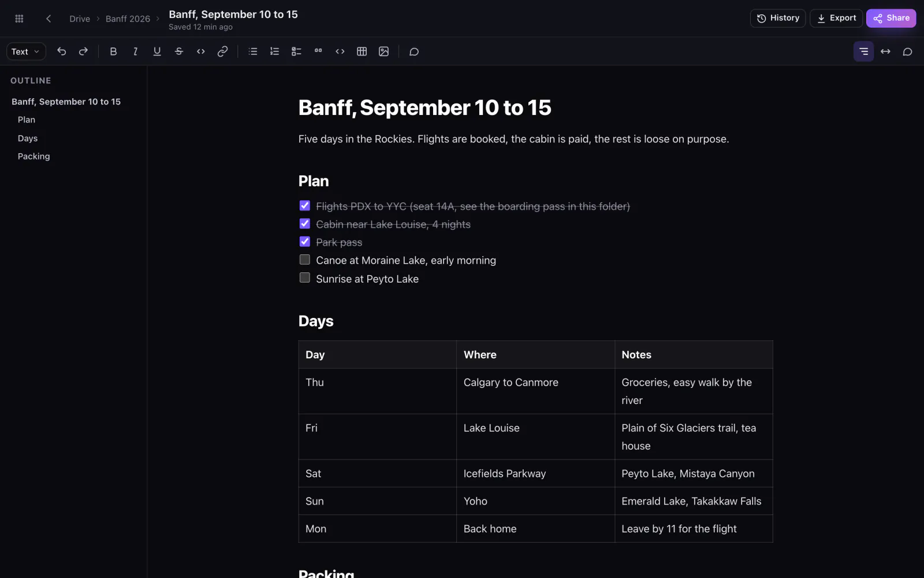Apply strikethrough formatting

[179, 51]
